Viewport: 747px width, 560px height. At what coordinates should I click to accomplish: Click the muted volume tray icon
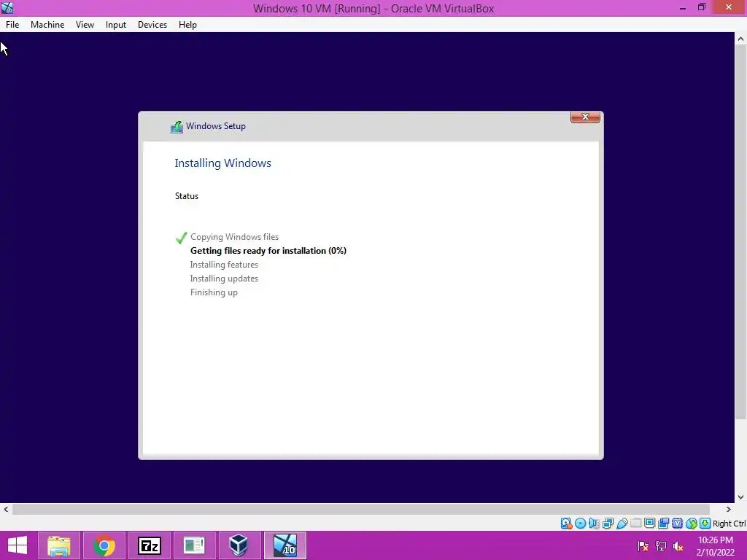pos(678,546)
